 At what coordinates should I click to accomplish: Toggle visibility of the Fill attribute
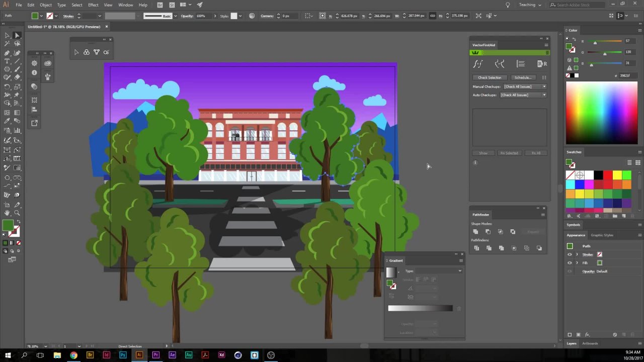pos(570,263)
